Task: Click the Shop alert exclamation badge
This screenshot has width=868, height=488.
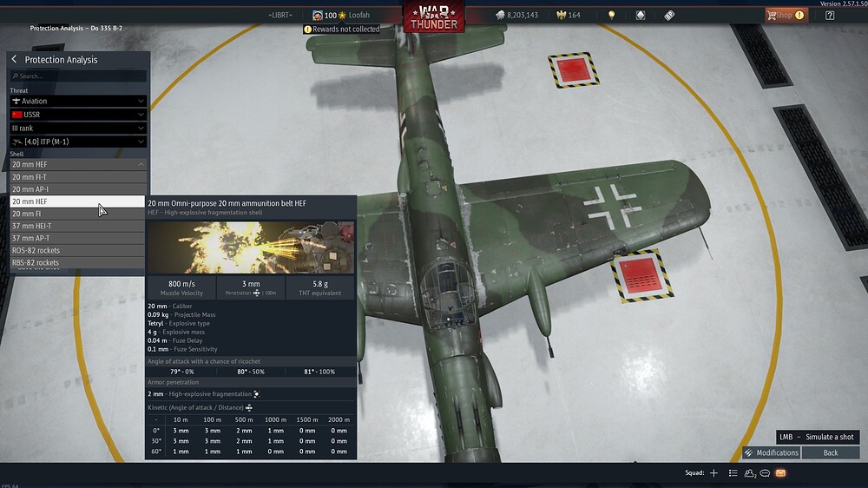Action: (x=799, y=15)
